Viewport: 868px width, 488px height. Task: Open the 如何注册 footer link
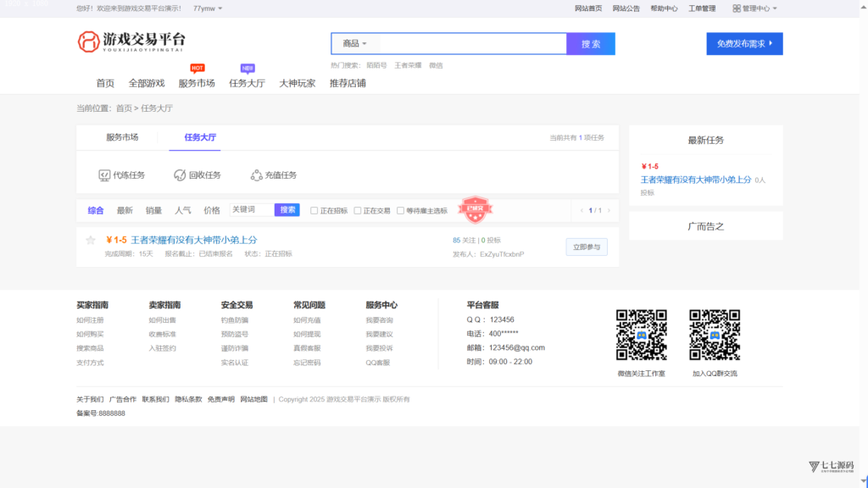(x=90, y=319)
